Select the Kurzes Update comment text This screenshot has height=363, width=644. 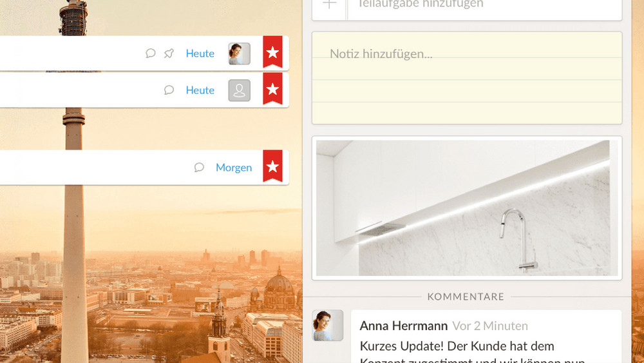pos(456,346)
